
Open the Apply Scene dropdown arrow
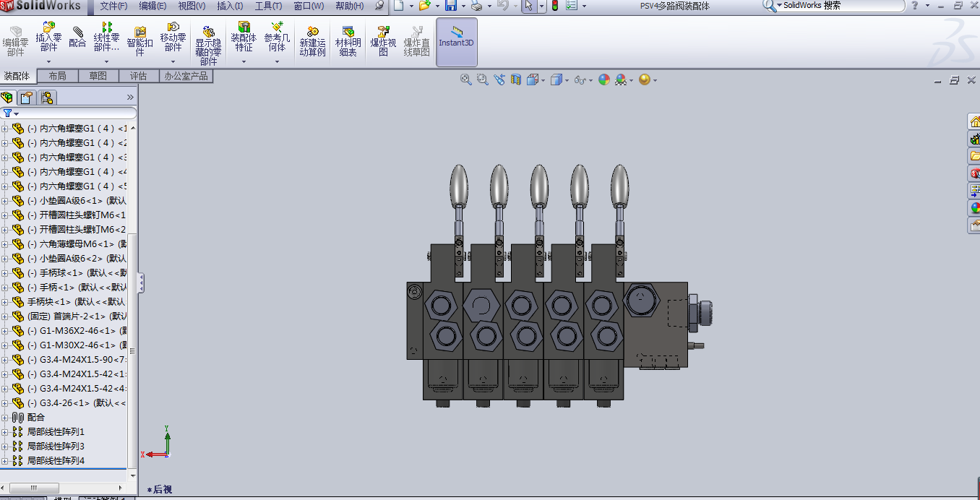point(632,80)
